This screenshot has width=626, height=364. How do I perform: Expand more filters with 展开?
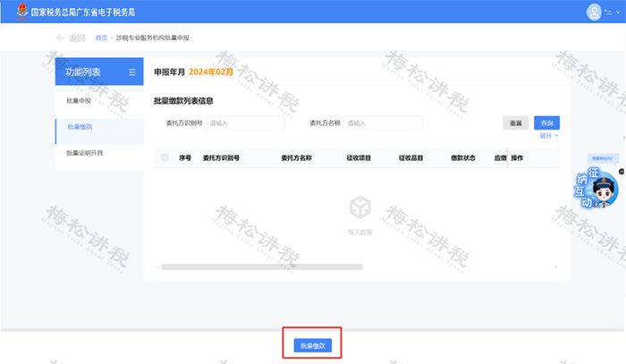tap(549, 136)
